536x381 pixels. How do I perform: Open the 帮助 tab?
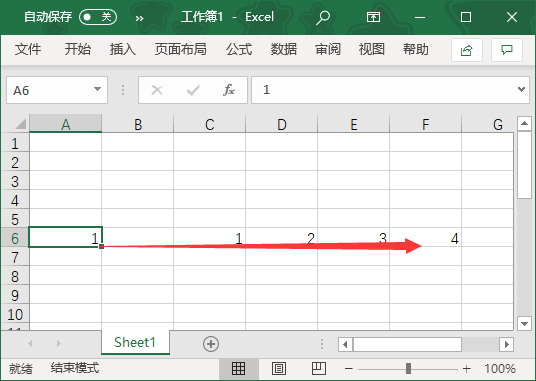click(x=415, y=50)
